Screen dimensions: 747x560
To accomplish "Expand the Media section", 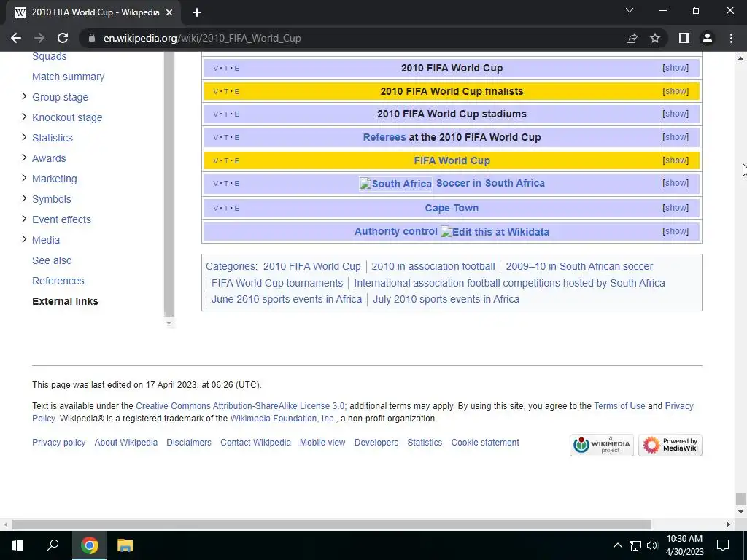I will (x=24, y=240).
